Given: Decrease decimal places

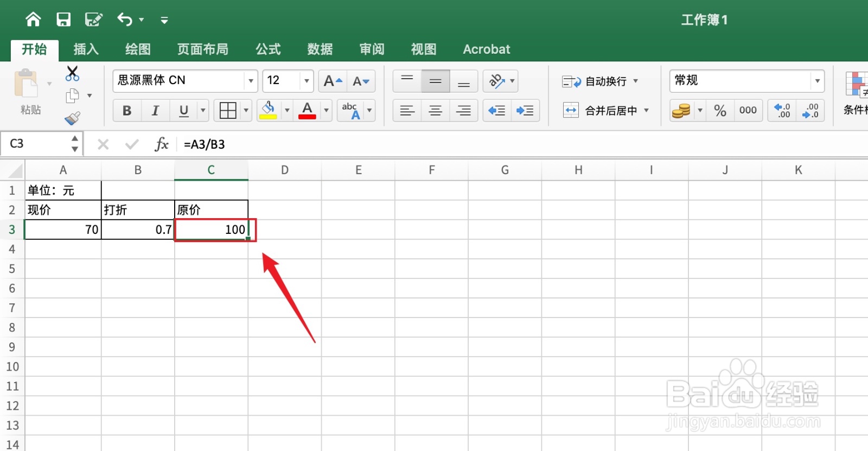Looking at the screenshot, I should 810,111.
